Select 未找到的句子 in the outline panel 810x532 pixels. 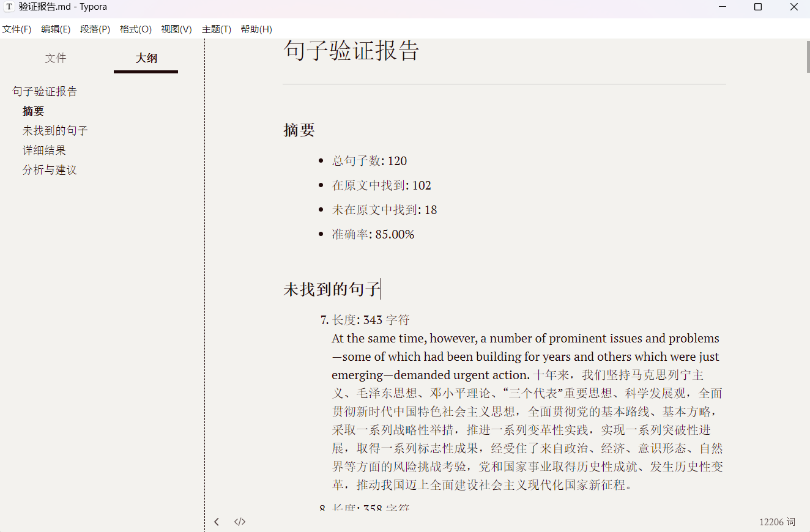point(55,130)
